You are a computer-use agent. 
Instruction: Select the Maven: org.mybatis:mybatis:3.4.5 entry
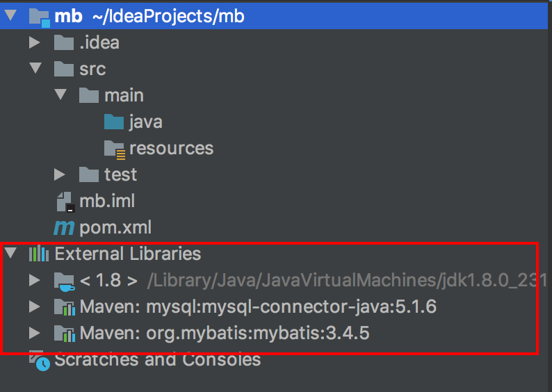point(224,334)
